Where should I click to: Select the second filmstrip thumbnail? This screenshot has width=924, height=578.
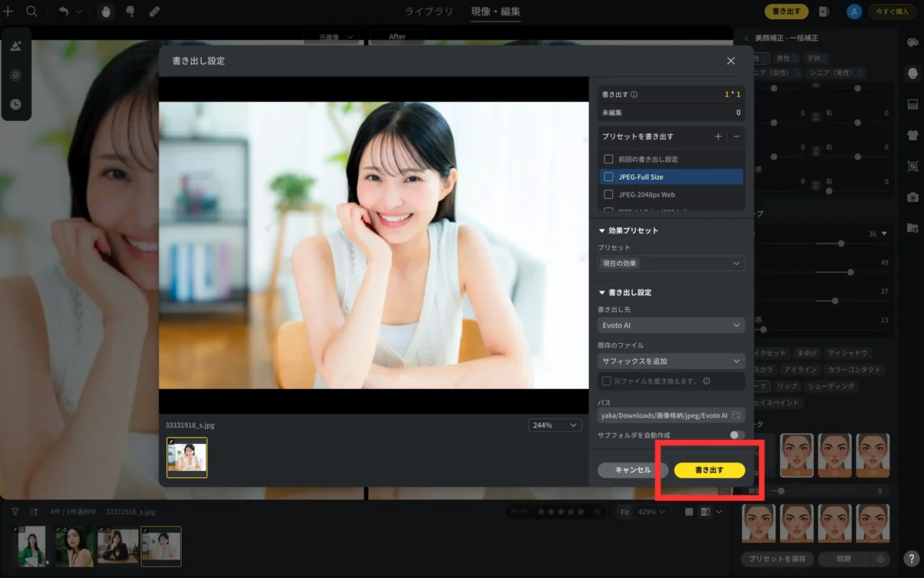75,546
